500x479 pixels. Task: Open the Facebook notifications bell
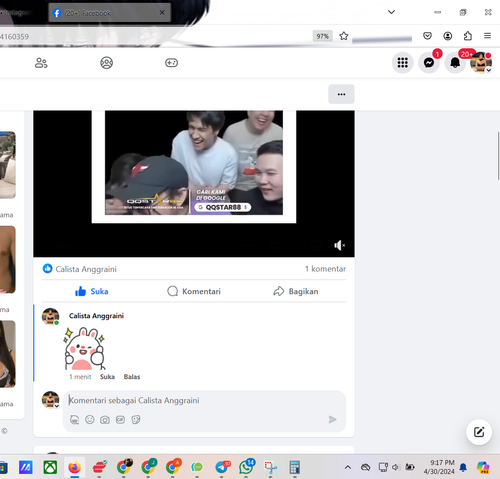(455, 63)
